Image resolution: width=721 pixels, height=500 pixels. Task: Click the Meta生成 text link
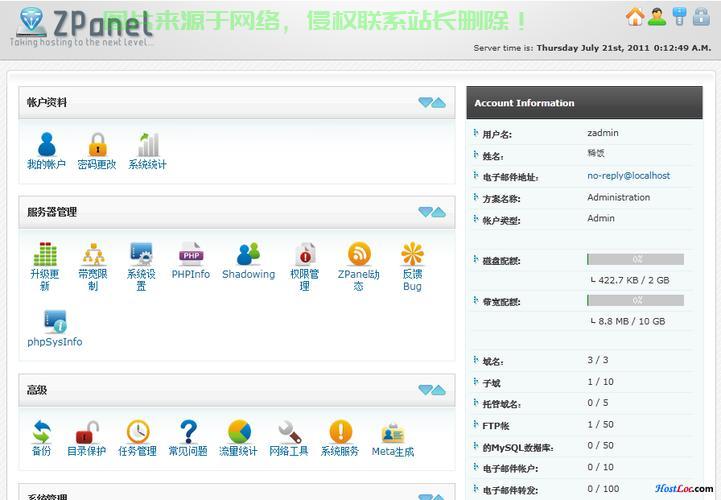pyautogui.click(x=393, y=452)
